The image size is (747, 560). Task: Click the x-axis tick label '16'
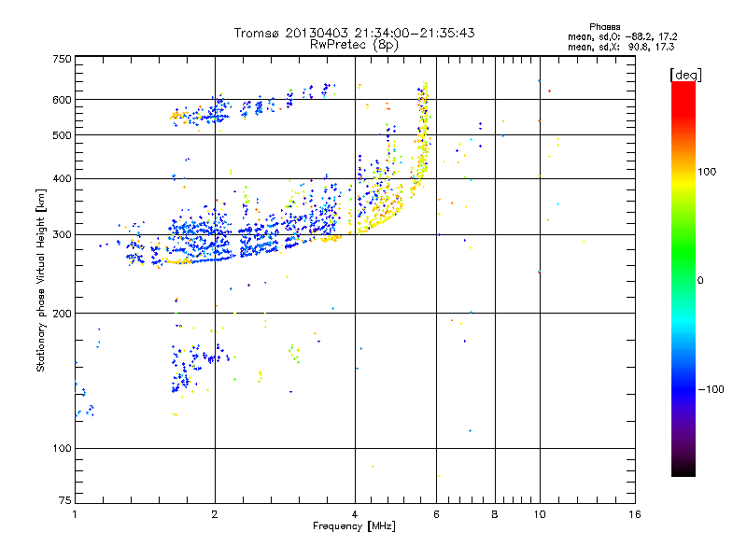[635, 514]
